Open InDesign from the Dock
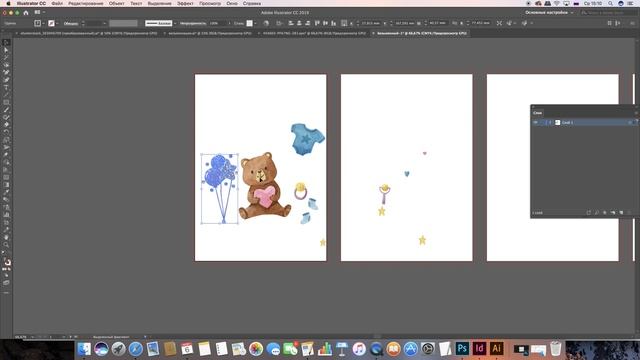Image resolution: width=640 pixels, height=360 pixels. point(479,349)
